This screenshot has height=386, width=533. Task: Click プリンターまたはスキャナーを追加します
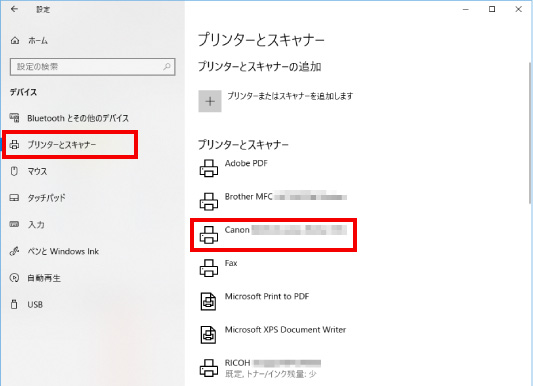[x=290, y=96]
